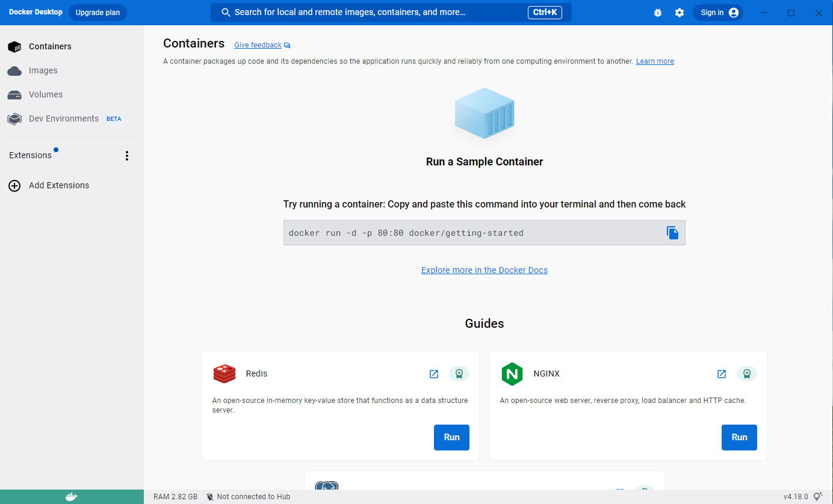Click the disconnected plug icon in status bar

[209, 497]
